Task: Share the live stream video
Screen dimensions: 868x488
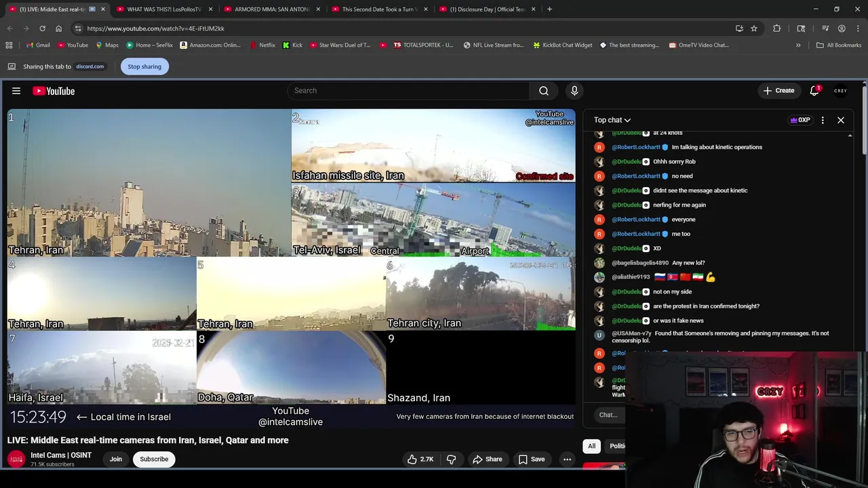Action: 488,460
